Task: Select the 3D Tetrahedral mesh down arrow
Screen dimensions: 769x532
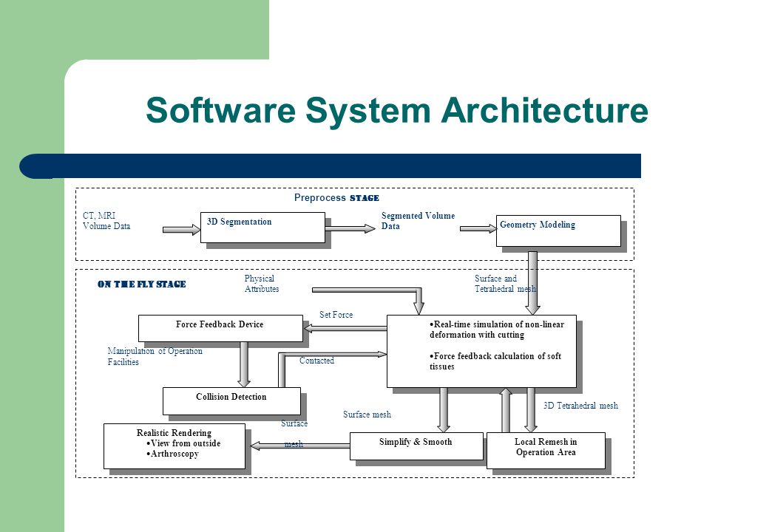Action: tap(531, 410)
